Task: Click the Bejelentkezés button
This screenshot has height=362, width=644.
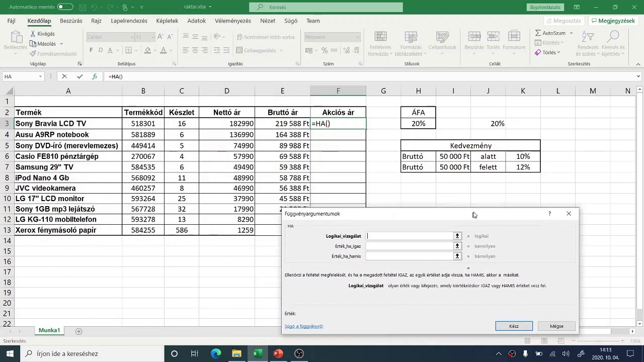Action: pyautogui.click(x=545, y=7)
